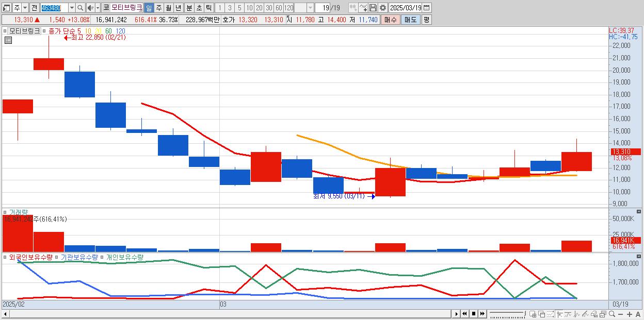Click the volume-bar chart icon at bottom
This screenshot has height=320, width=644.
pos(594,314)
